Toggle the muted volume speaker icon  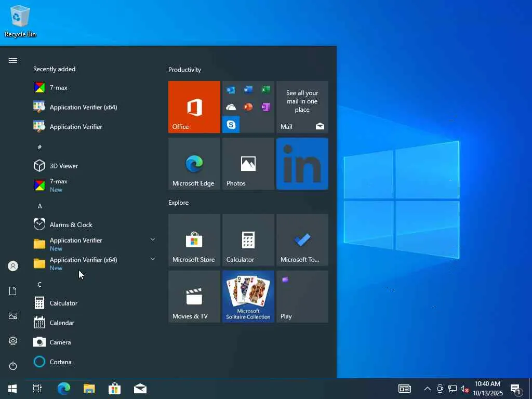(465, 389)
